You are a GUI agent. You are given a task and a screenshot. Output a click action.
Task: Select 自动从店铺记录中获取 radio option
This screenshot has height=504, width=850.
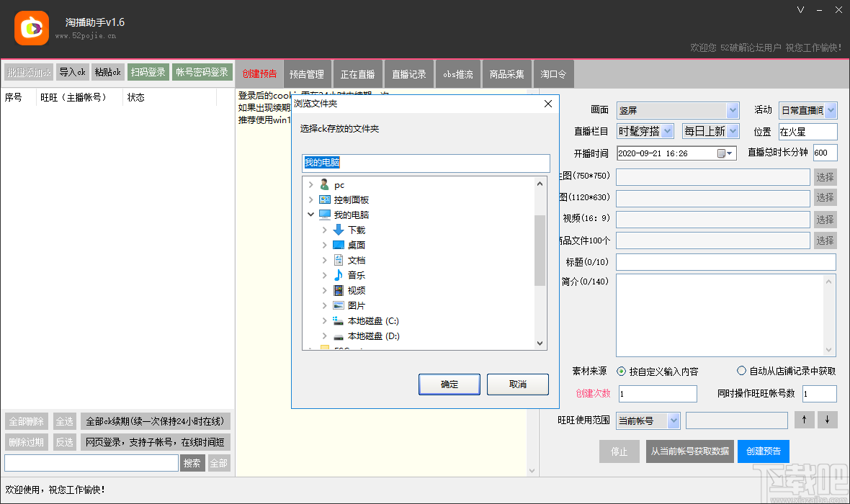click(x=741, y=371)
